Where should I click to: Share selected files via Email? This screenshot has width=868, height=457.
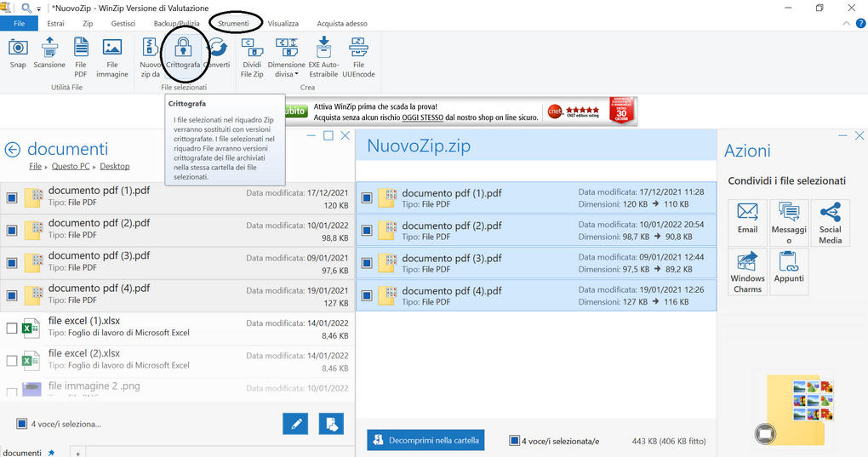pos(747,222)
